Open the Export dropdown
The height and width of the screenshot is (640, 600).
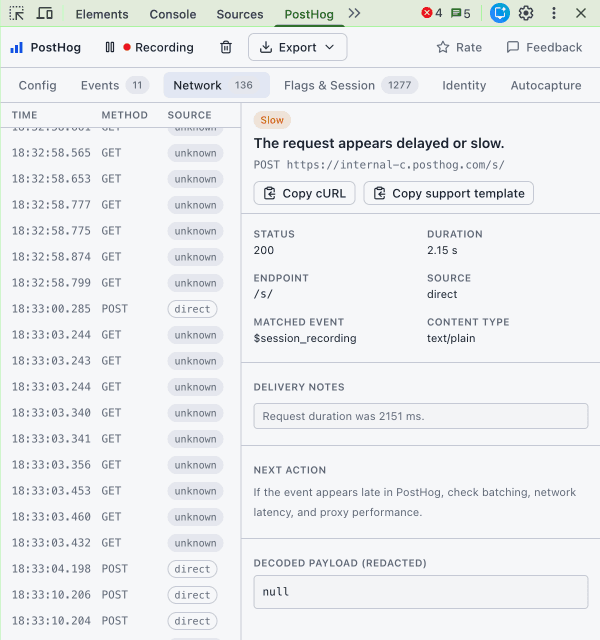pos(298,47)
